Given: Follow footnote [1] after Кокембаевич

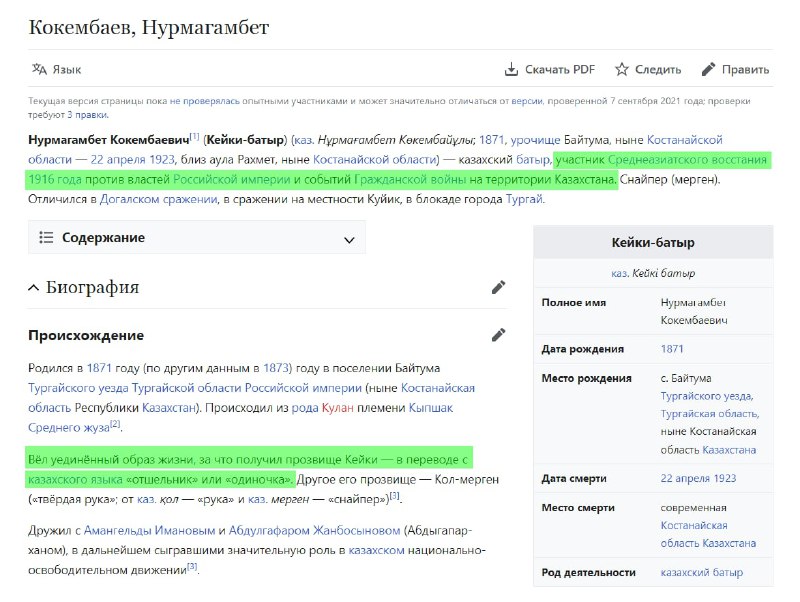Looking at the screenshot, I should coord(194,136).
